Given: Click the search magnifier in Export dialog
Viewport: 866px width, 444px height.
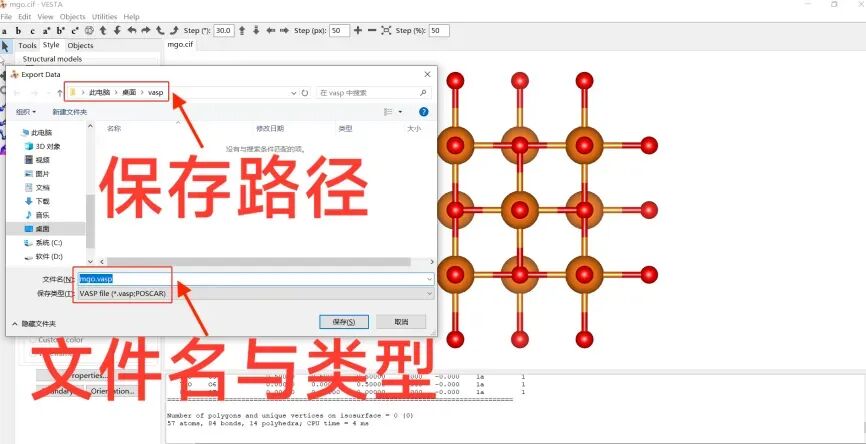Looking at the screenshot, I should pyautogui.click(x=424, y=93).
